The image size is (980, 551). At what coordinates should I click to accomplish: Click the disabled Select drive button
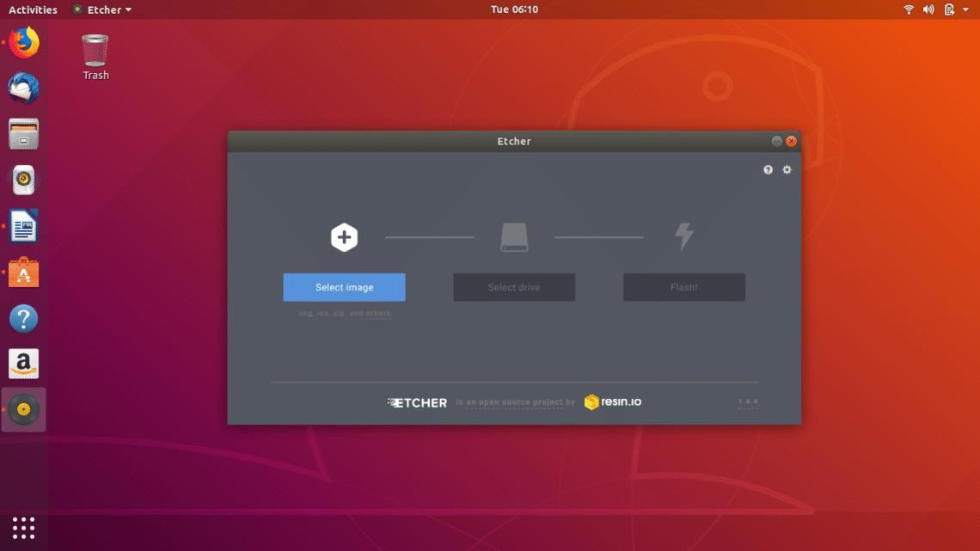point(514,287)
